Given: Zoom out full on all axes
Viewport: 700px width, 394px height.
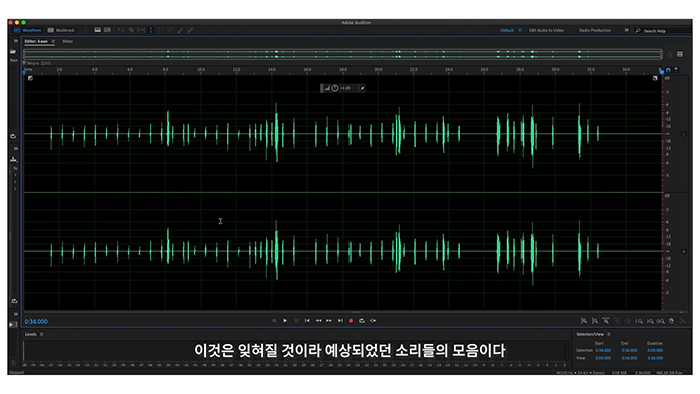Looking at the screenshot, I should click(x=628, y=321).
